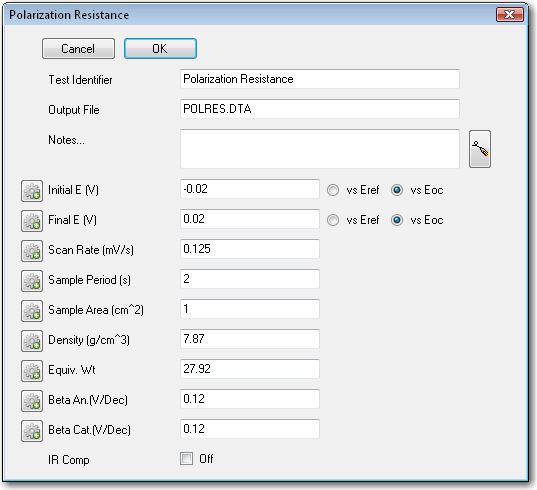Open the notes editor screwdriver button
This screenshot has width=537, height=490.
pyautogui.click(x=480, y=149)
